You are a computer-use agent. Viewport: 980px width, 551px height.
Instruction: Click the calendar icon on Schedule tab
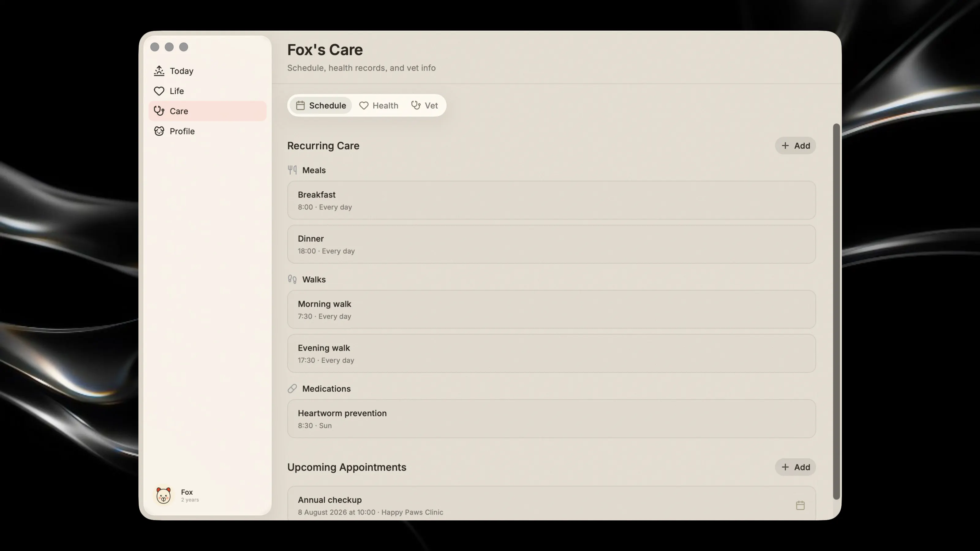coord(300,105)
